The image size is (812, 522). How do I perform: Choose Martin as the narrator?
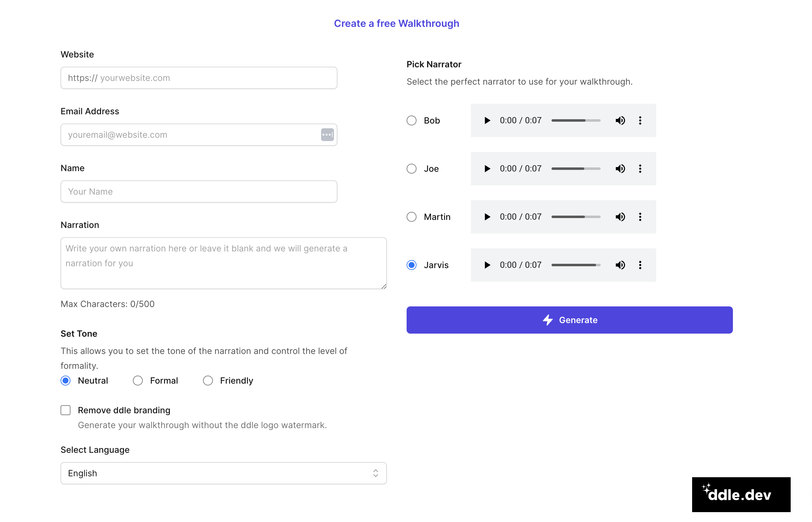pos(411,217)
